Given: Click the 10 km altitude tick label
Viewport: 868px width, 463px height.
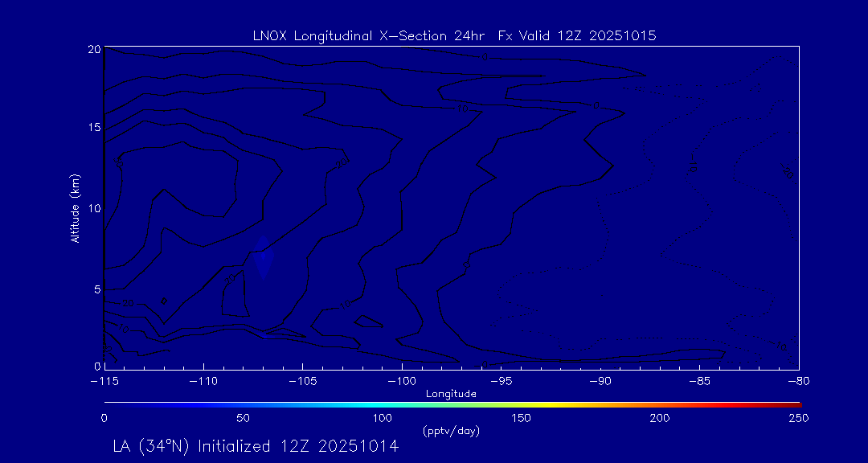Looking at the screenshot, I should tap(93, 208).
